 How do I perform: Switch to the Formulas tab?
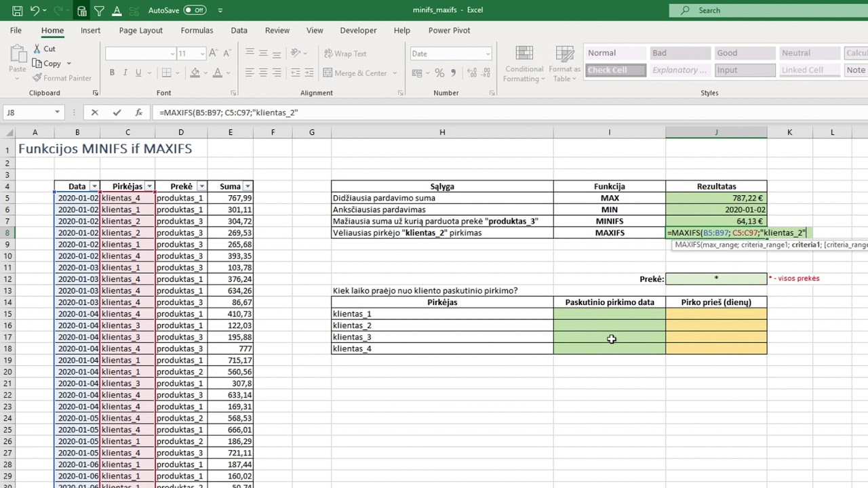(x=197, y=30)
